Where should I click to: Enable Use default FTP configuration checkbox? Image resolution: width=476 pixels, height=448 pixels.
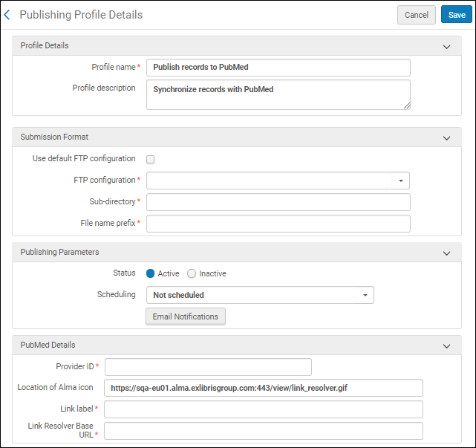point(150,159)
